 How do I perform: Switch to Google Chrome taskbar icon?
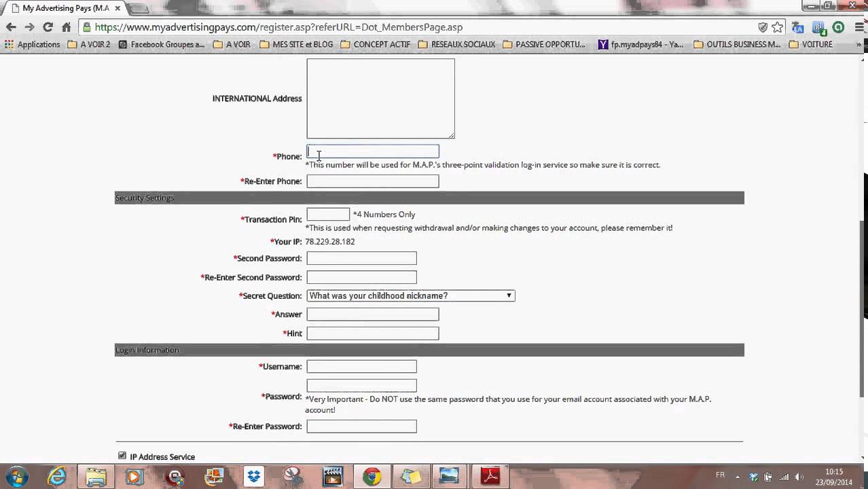click(x=372, y=476)
